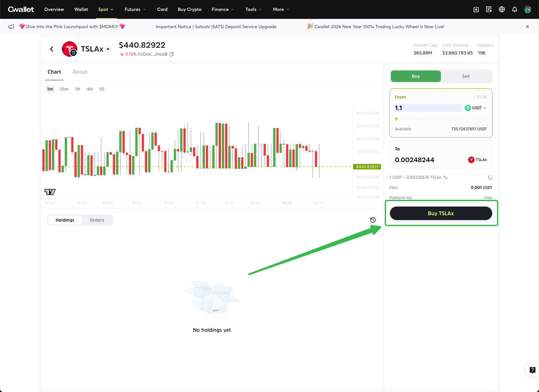
Task: Open the notifications bell
Action: [515, 9]
